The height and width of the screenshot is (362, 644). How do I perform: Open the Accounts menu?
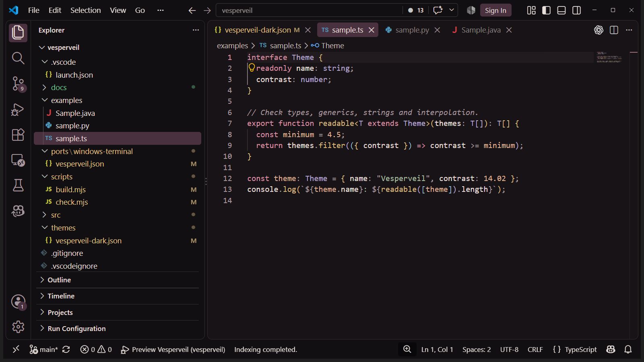click(x=18, y=302)
